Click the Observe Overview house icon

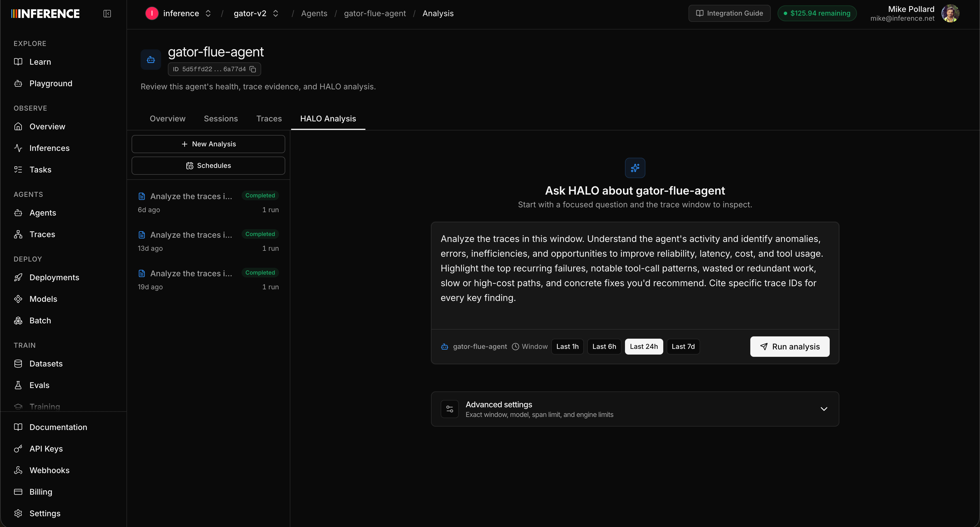point(18,126)
